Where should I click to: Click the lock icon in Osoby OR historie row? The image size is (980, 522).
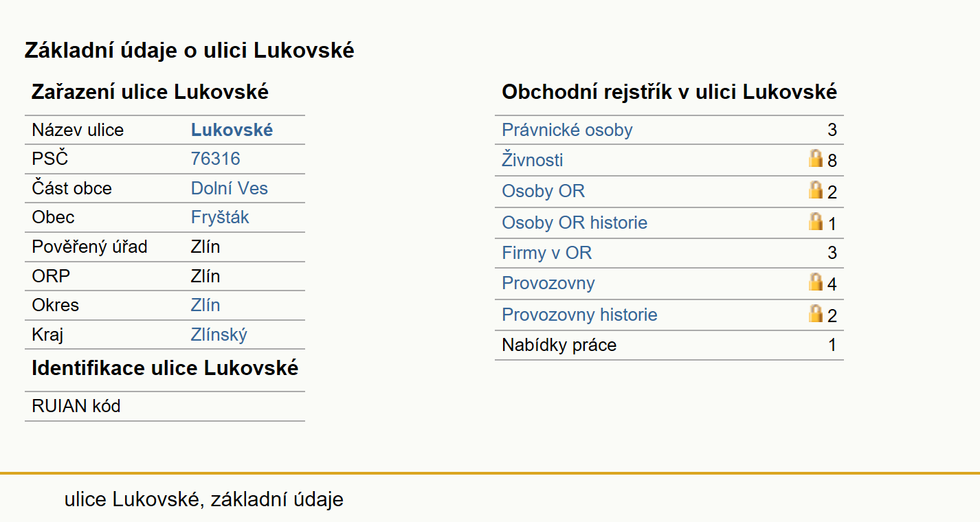[x=816, y=222]
